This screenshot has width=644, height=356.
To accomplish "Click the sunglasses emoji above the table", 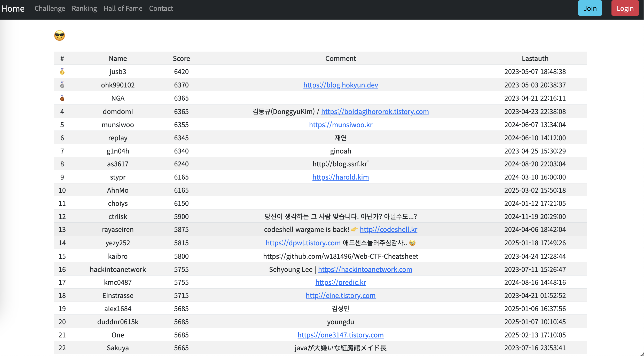I will point(59,36).
